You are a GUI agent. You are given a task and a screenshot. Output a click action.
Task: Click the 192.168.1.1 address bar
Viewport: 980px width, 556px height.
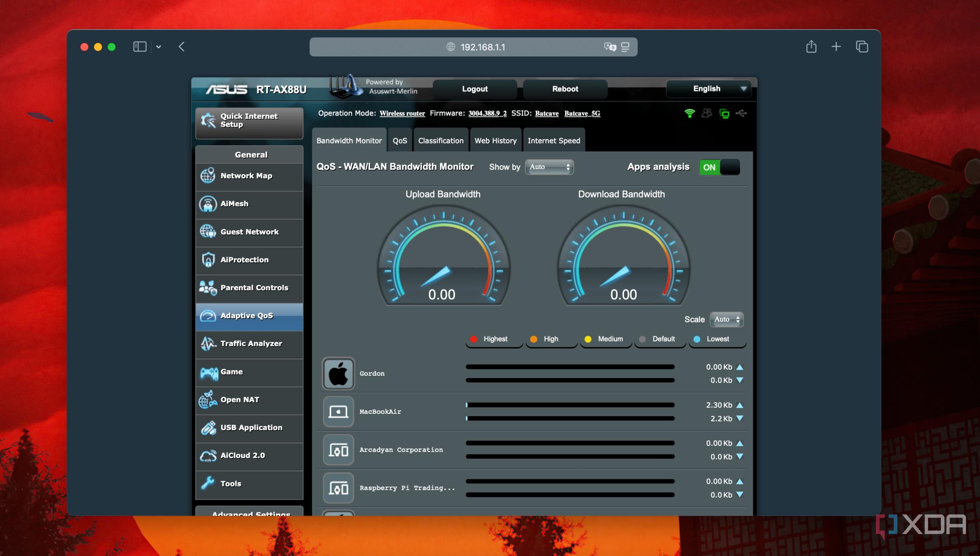click(473, 47)
